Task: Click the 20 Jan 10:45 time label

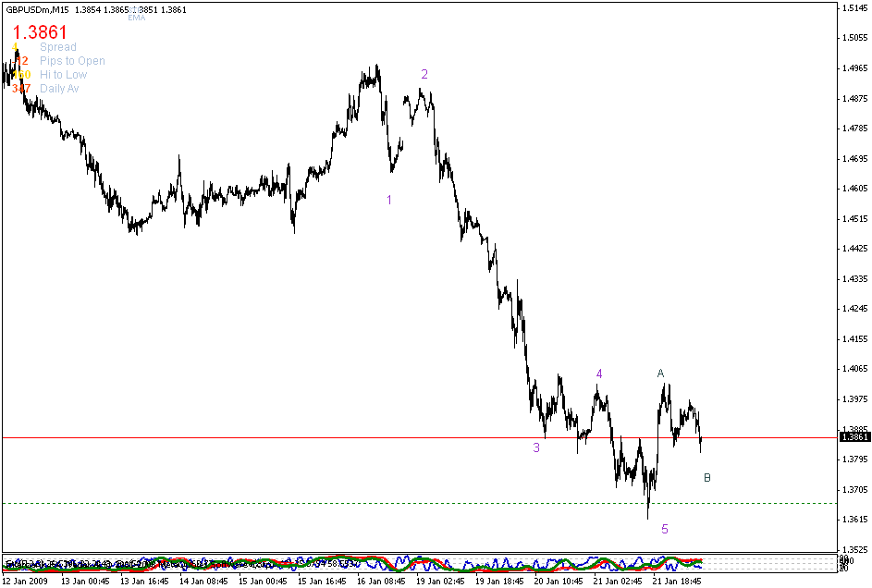Action: pos(557,582)
